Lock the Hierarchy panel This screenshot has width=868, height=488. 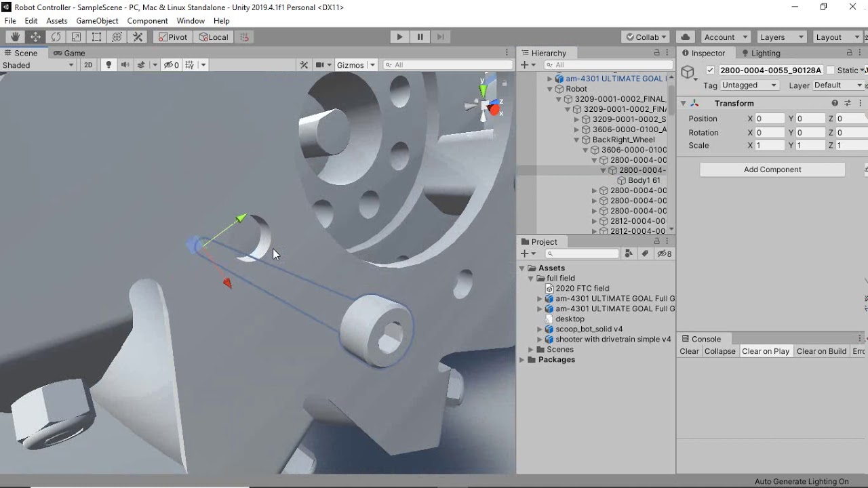656,53
